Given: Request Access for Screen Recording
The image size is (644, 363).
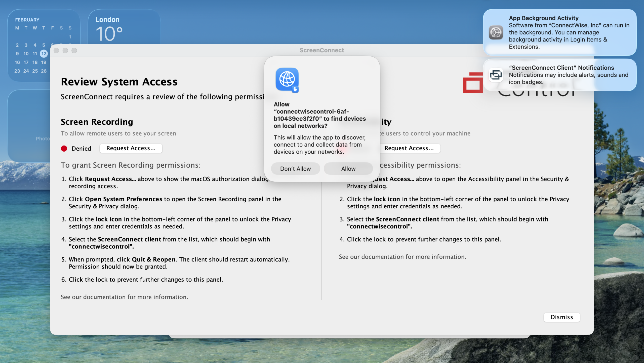Looking at the screenshot, I should pos(131,148).
